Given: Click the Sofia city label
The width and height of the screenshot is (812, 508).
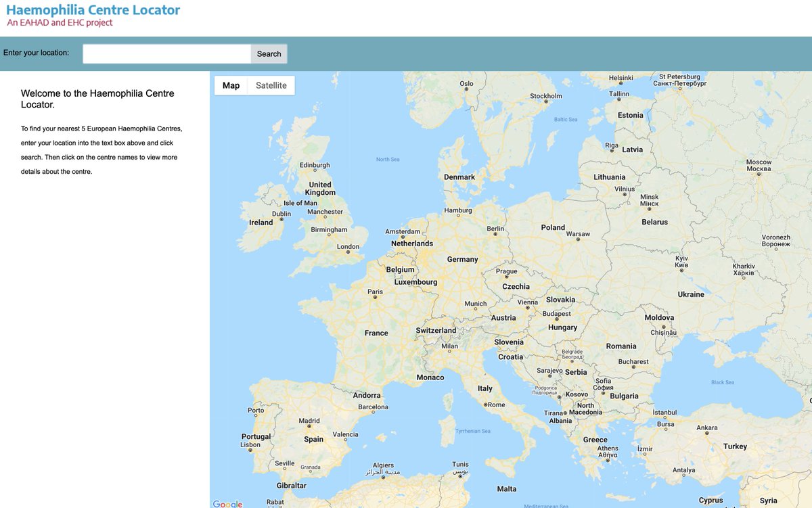Looking at the screenshot, I should point(603,384).
